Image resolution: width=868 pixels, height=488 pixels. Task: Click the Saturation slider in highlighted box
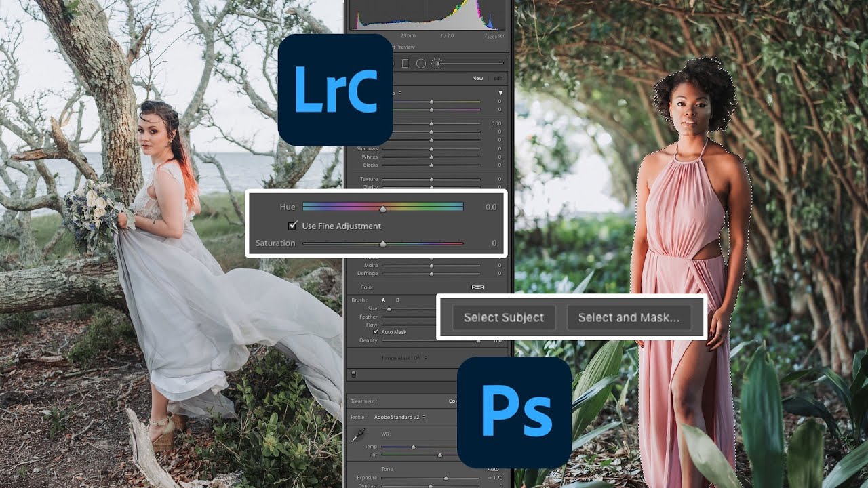382,243
